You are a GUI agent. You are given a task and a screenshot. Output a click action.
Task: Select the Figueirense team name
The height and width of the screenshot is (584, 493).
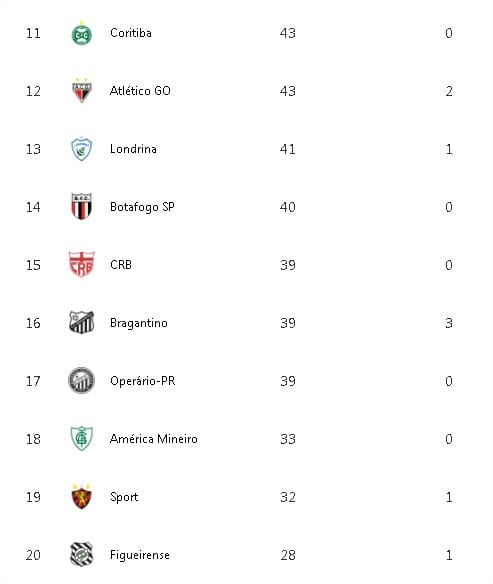tap(140, 555)
